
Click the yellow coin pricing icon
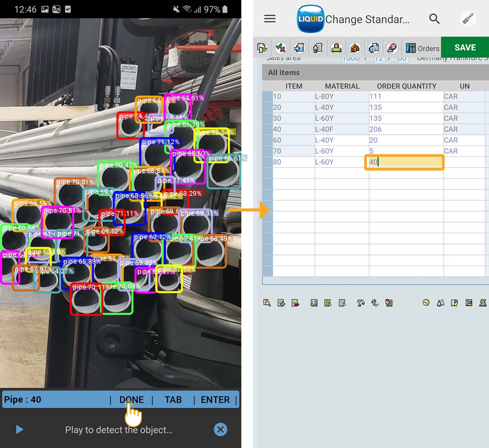(x=426, y=303)
